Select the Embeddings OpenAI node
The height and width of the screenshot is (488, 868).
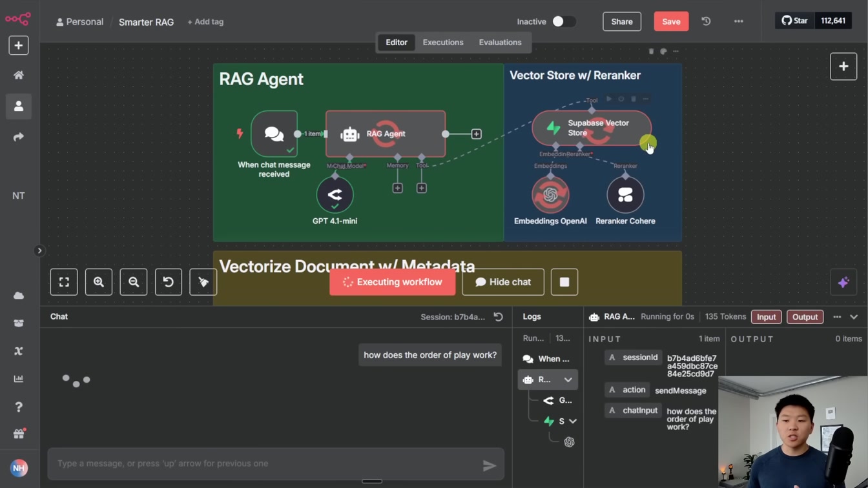[550, 194]
